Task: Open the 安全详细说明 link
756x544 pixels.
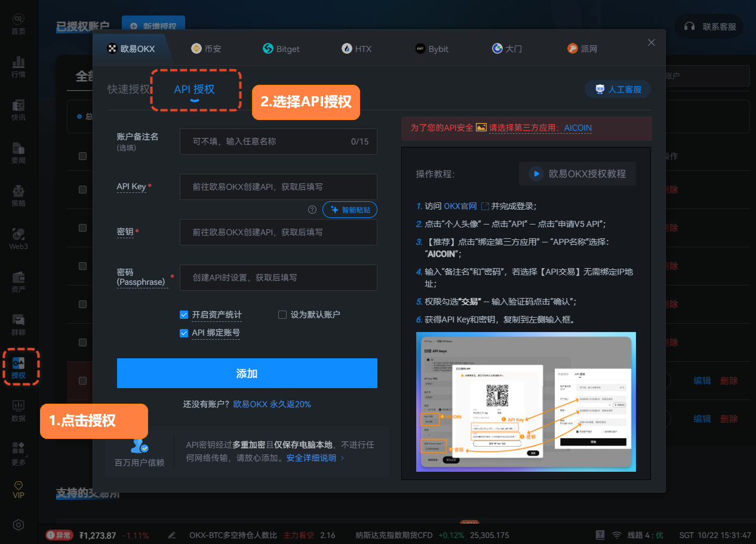Action: pos(315,458)
